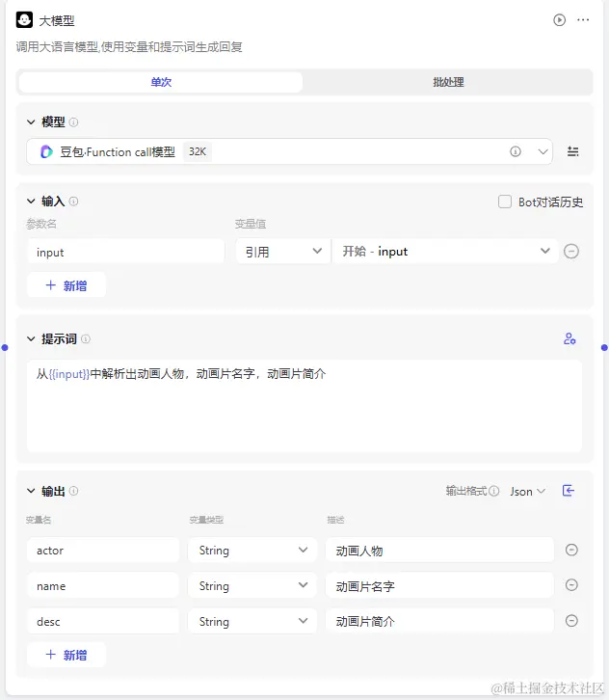This screenshot has width=609, height=700.
Task: Add a new input parameter with 新增
Action: (66, 285)
